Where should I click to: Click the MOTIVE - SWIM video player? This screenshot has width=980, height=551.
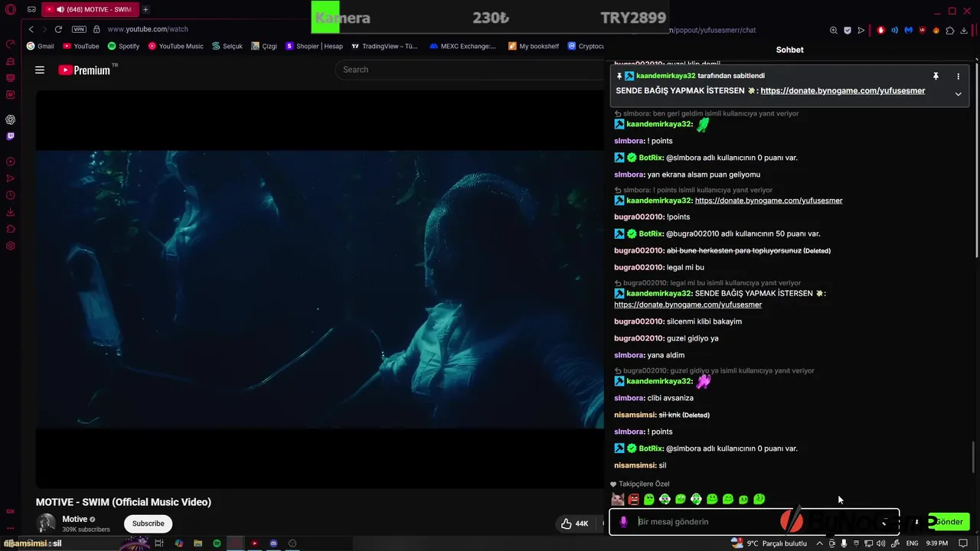coord(319,289)
